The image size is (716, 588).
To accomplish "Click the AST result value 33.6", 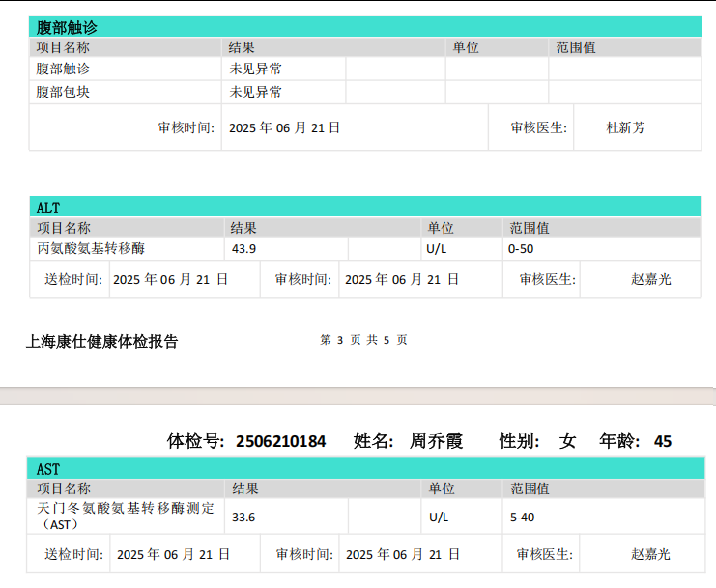I will click(244, 517).
